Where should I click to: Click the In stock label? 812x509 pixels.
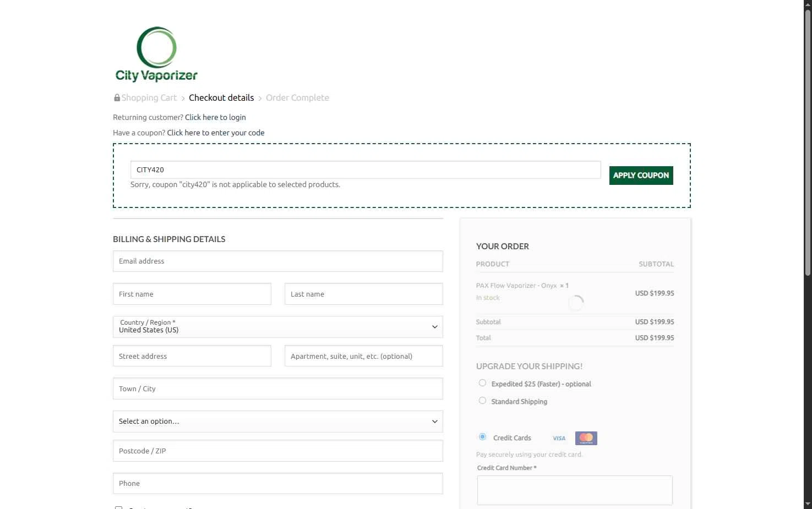(x=488, y=298)
